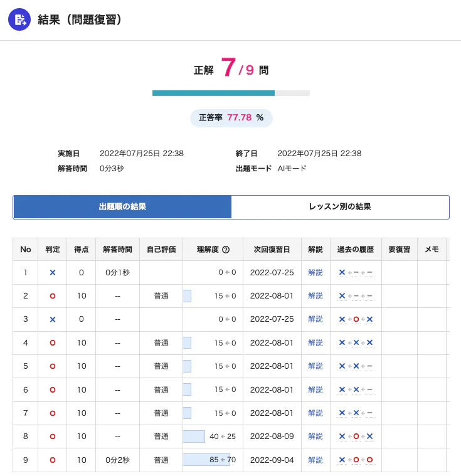Click the latest history X mark in row 2
The height and width of the screenshot is (476, 461).
pos(342,295)
